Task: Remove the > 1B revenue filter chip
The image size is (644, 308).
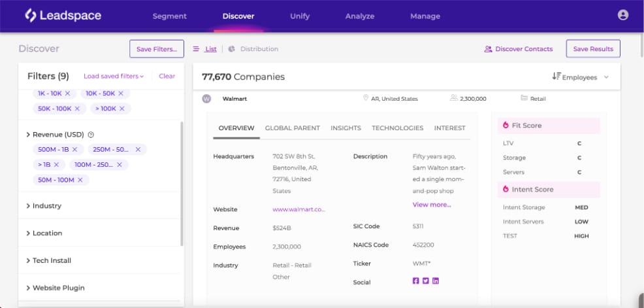Action: click(x=56, y=165)
